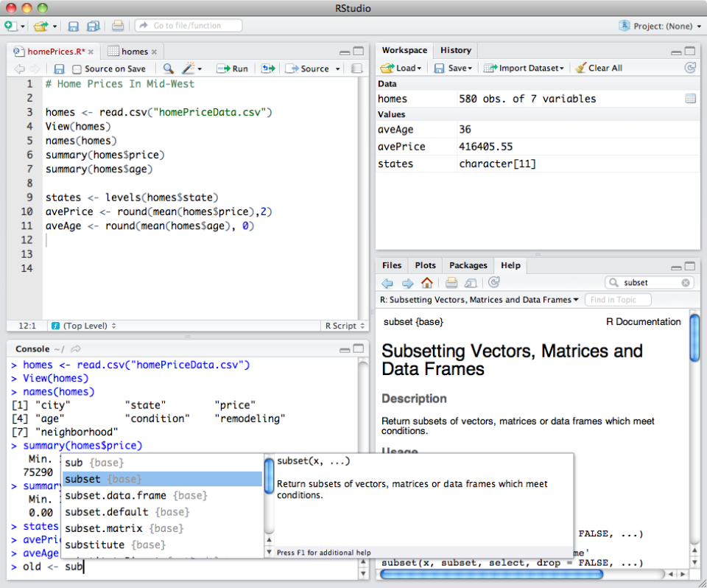Run the current line using Run icon
The width and height of the screenshot is (707, 588).
232,69
